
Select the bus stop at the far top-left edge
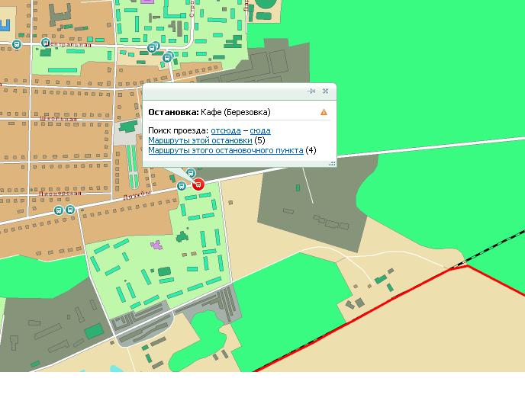[x=17, y=45]
